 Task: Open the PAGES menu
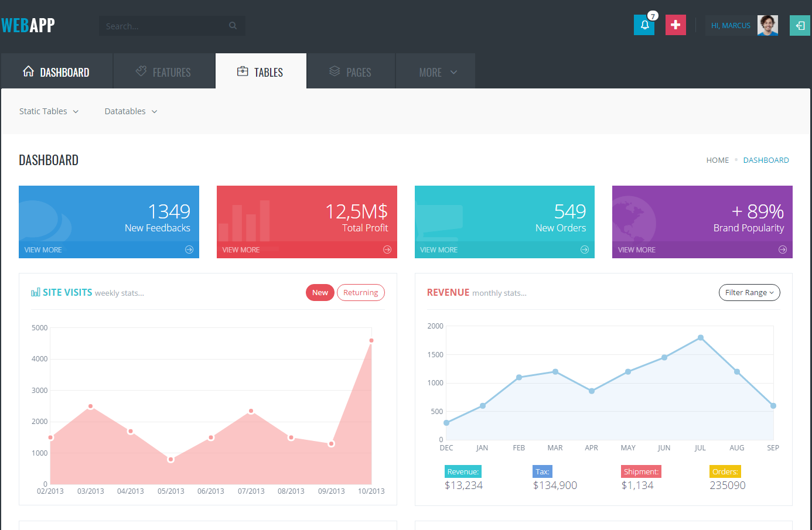351,71
